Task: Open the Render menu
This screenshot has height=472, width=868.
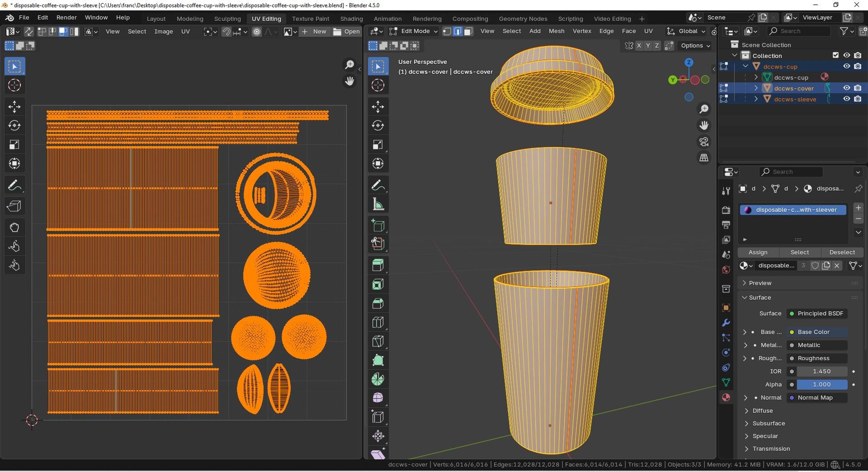Action: [x=66, y=18]
